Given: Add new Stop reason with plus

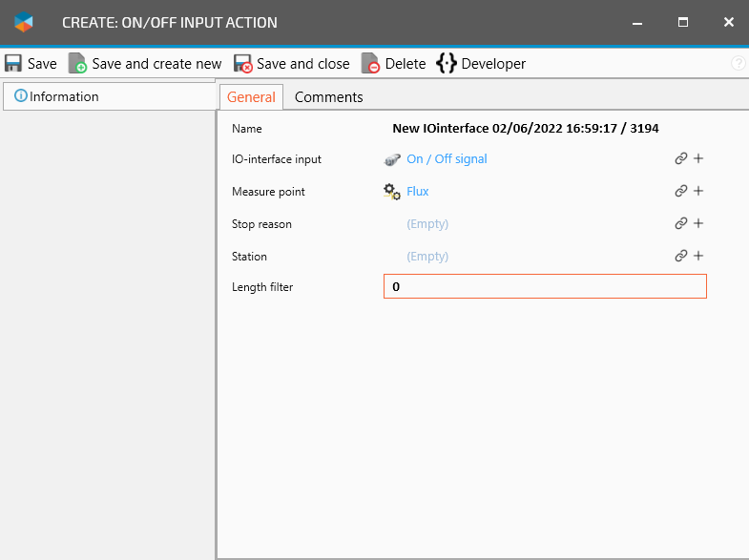Looking at the screenshot, I should [x=698, y=224].
